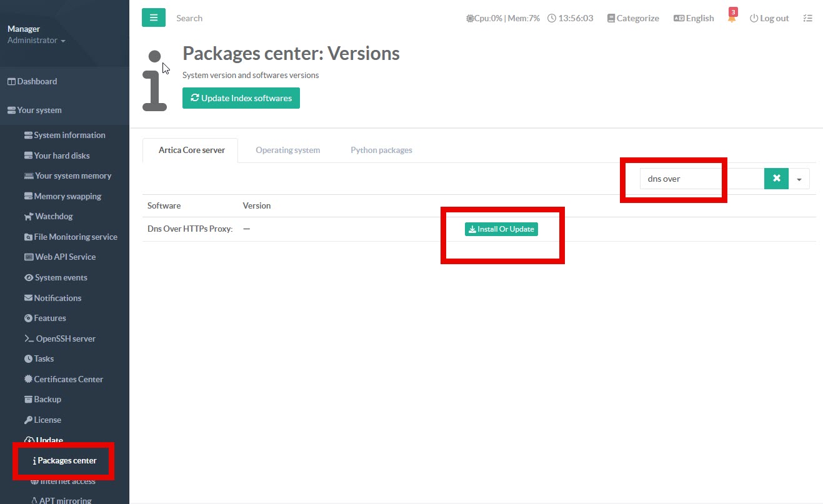Open the notifications bell icon

[x=732, y=18]
